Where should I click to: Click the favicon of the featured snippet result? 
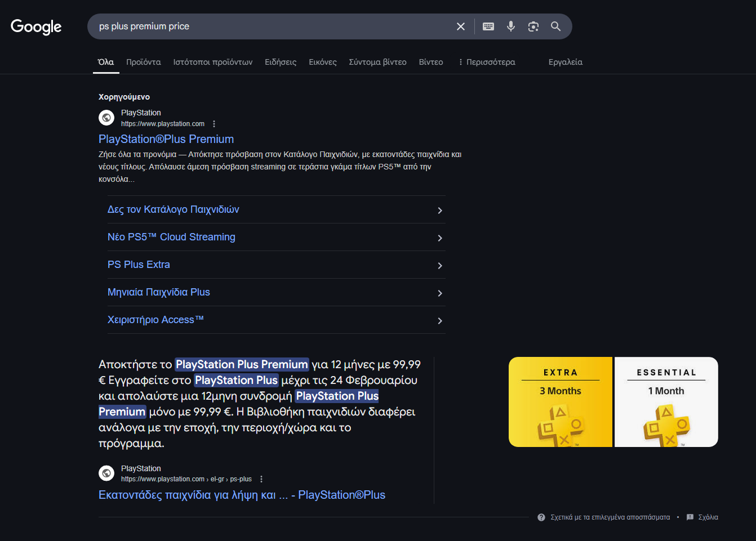[106, 473]
